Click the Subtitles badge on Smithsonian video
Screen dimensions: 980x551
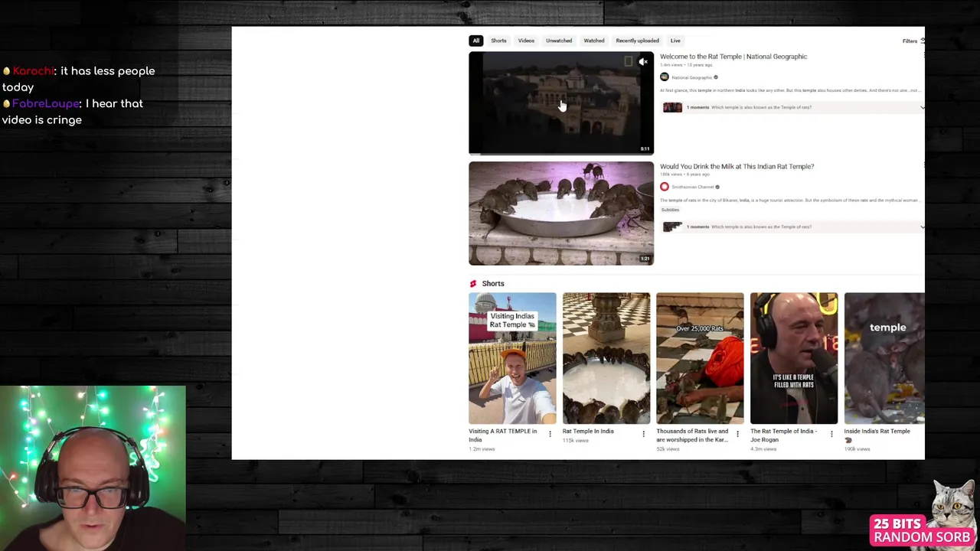point(670,210)
